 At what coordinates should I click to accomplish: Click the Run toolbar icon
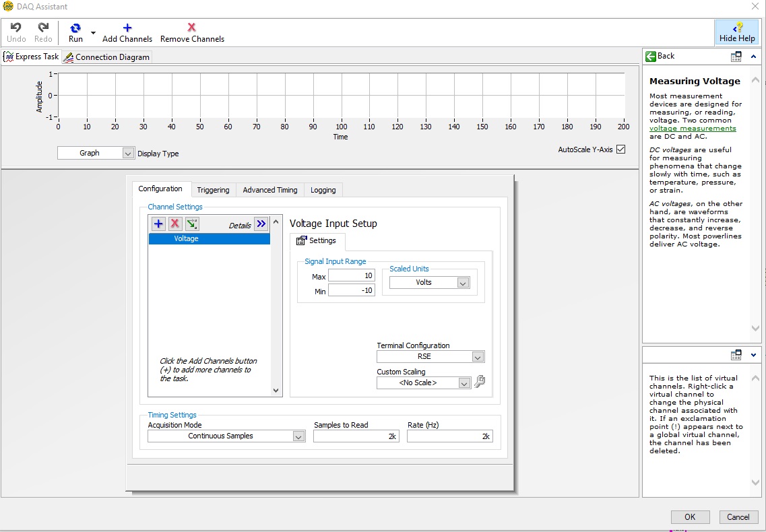(x=75, y=28)
